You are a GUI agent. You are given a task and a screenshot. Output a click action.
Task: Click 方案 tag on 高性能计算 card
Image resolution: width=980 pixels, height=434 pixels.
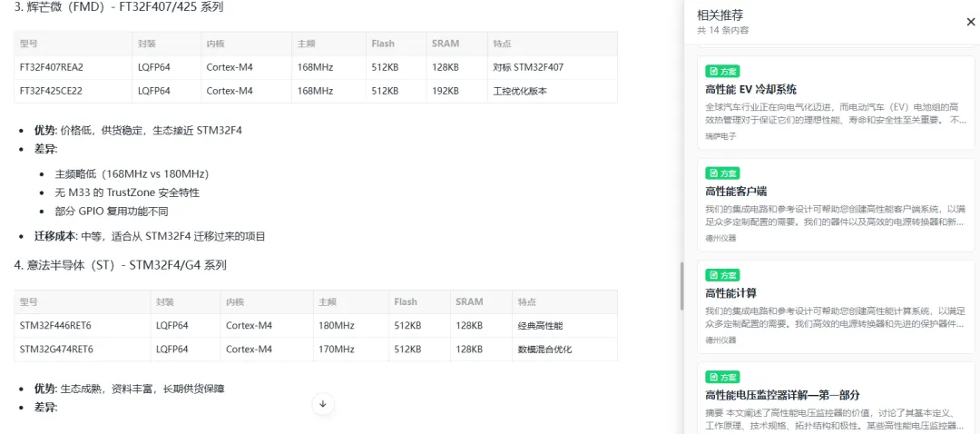(722, 274)
